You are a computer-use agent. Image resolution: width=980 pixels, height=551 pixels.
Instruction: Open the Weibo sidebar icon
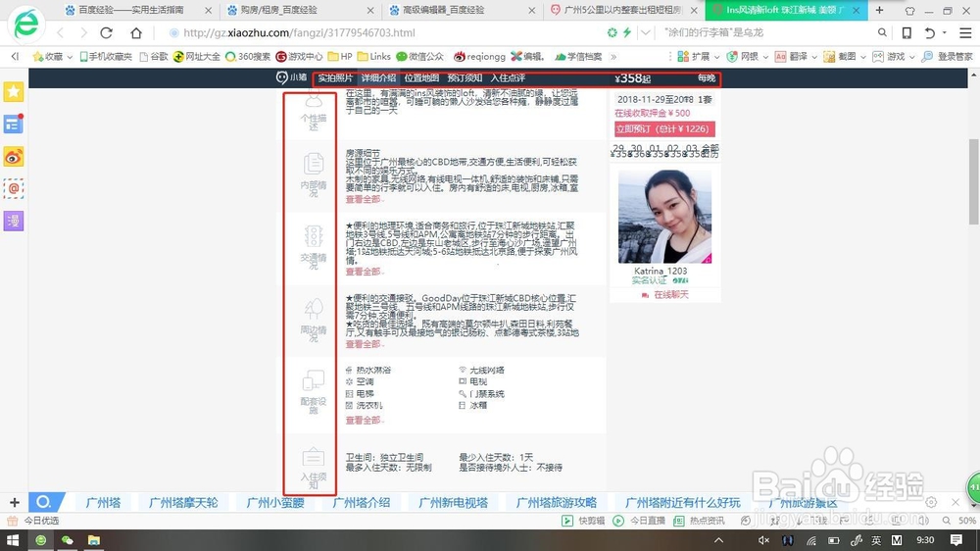coord(13,156)
